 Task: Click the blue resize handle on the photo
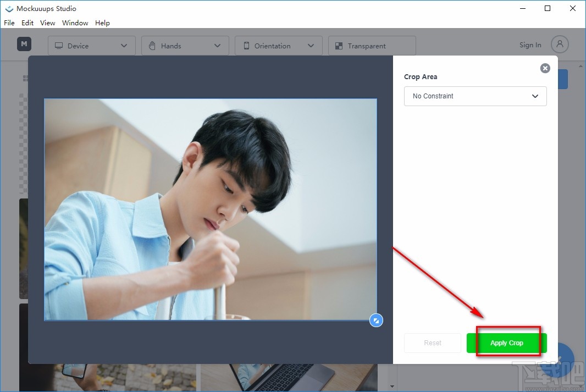tap(377, 320)
